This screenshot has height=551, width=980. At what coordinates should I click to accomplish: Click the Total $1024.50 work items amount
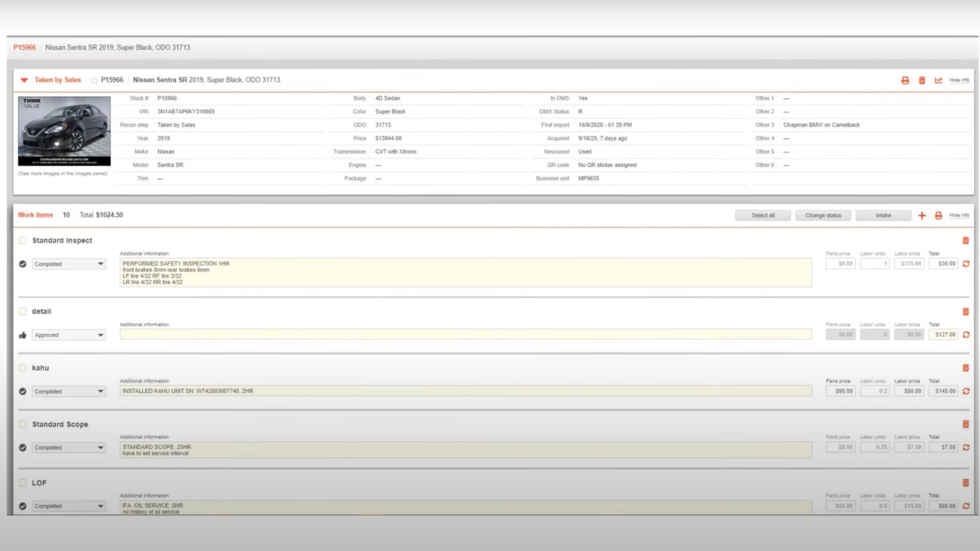coord(101,215)
